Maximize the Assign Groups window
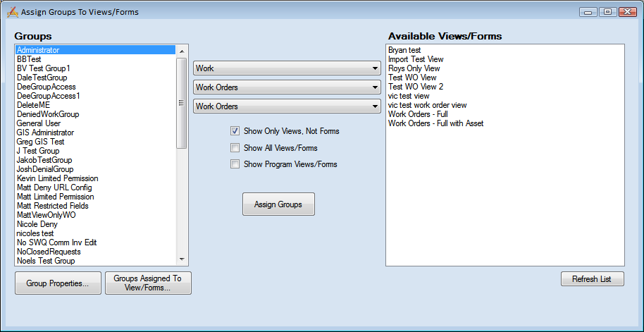The image size is (644, 332). (608, 12)
